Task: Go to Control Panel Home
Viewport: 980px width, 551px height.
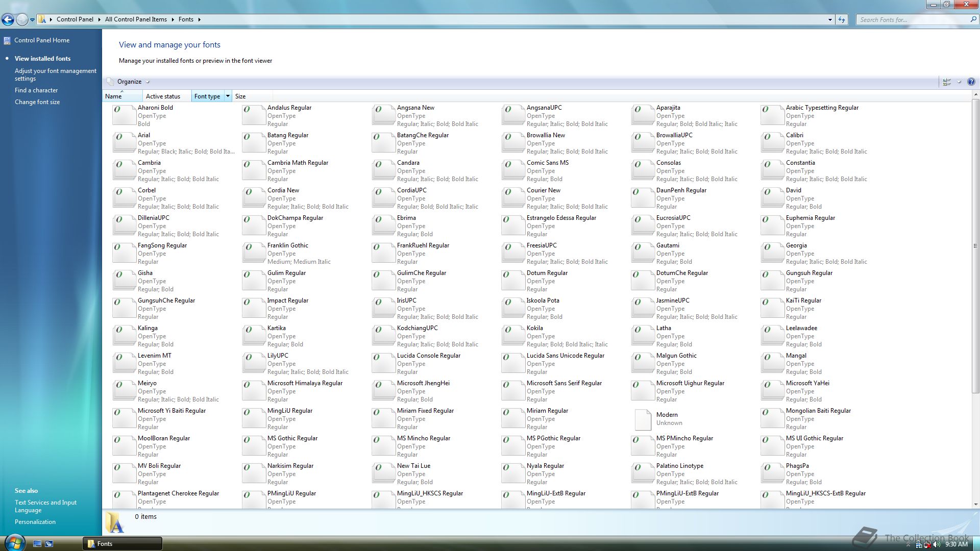Action: [x=42, y=40]
